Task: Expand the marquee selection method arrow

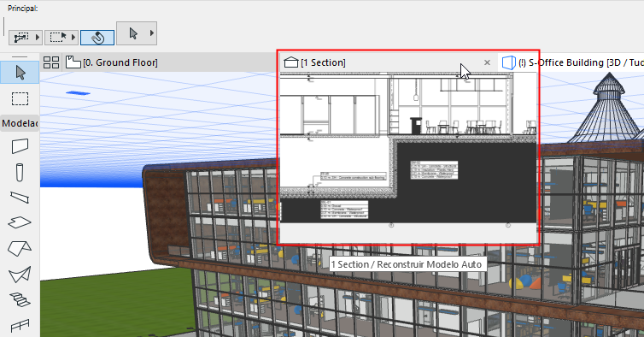Action: coord(73,38)
